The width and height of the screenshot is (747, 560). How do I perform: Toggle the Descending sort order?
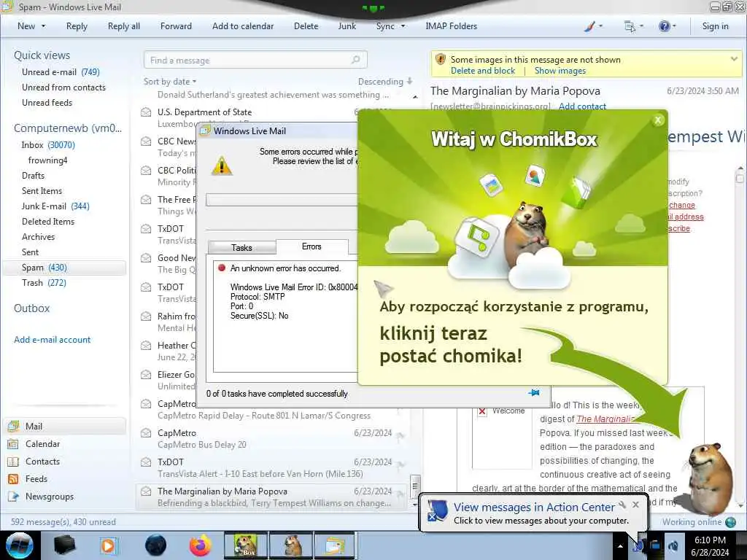(385, 82)
